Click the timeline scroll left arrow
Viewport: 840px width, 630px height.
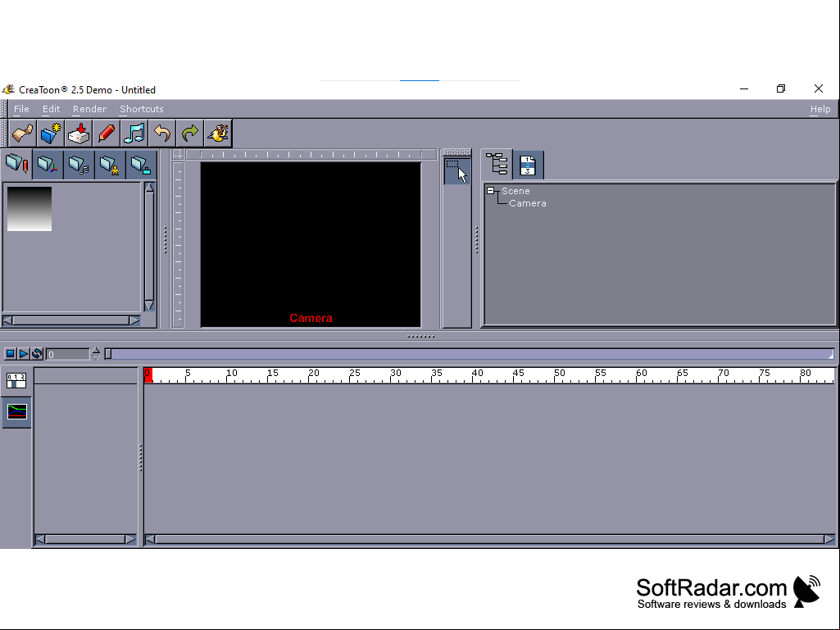point(151,539)
